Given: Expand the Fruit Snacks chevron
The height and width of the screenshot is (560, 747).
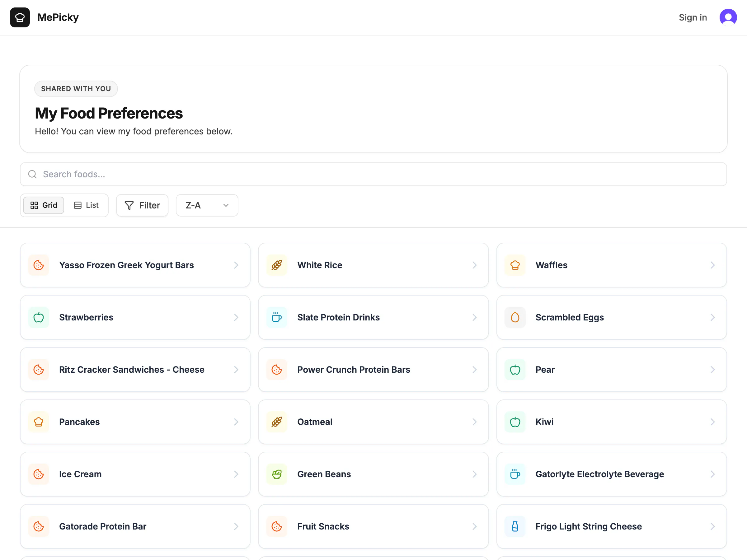Looking at the screenshot, I should pyautogui.click(x=474, y=527).
